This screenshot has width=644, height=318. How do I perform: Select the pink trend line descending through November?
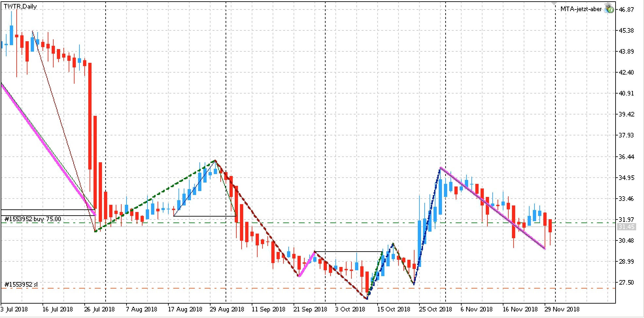493,208
